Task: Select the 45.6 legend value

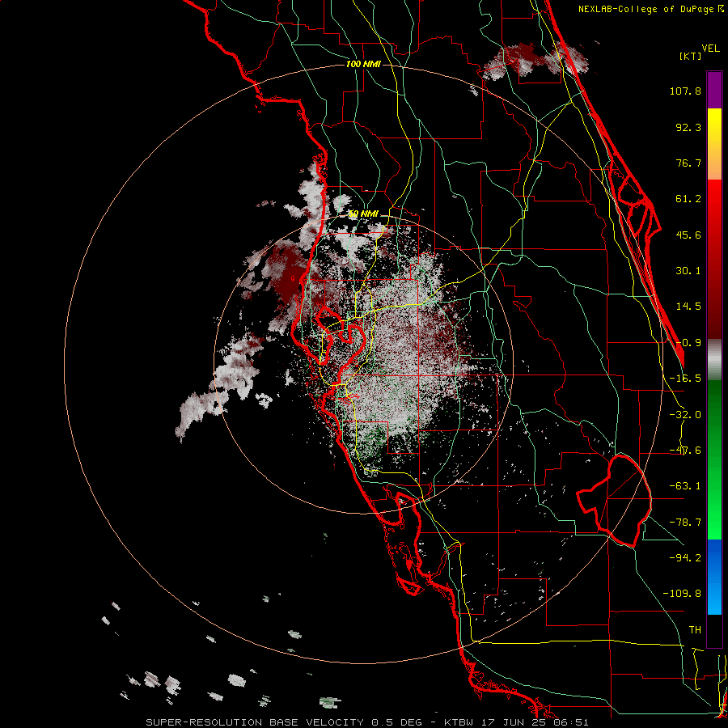Action: [x=688, y=235]
